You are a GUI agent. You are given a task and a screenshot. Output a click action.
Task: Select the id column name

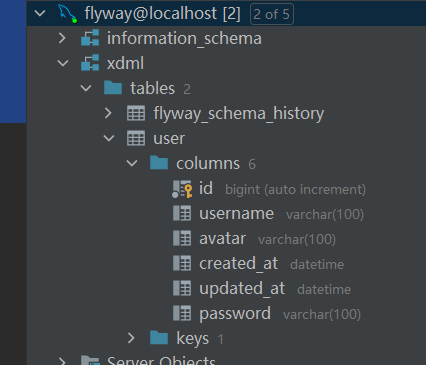click(206, 188)
